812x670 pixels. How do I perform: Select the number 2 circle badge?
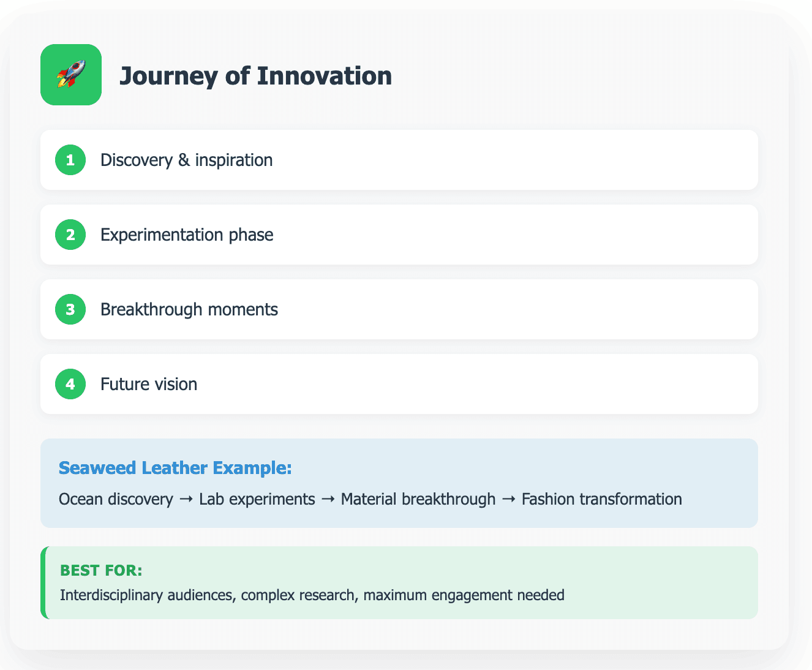70,235
